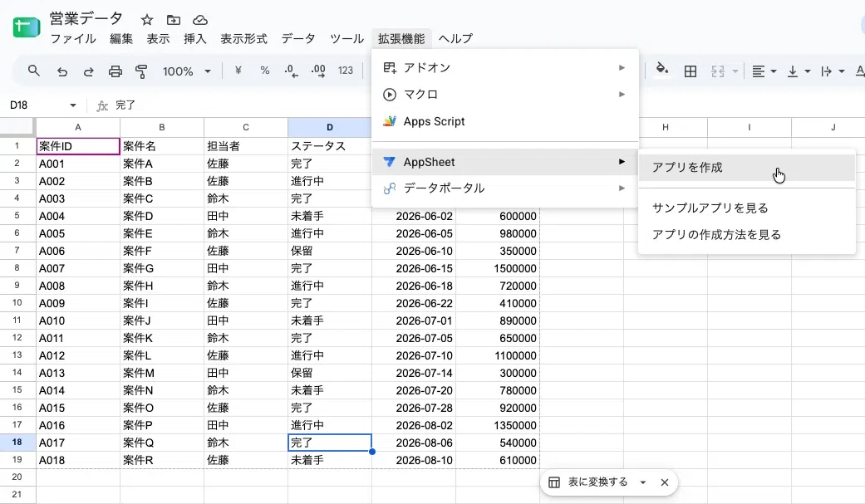Redo the last action

(x=88, y=71)
